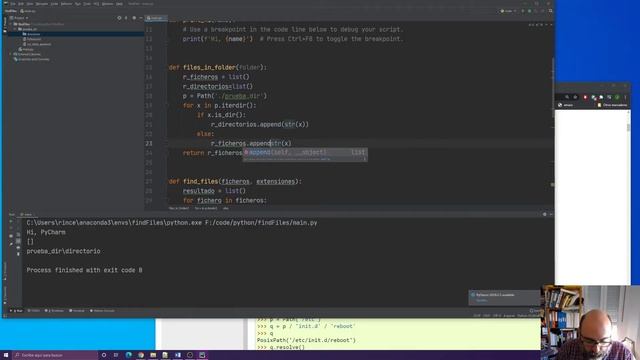Click PyCharm icon on taskbar
This screenshot has height=360, width=640.
202,355
